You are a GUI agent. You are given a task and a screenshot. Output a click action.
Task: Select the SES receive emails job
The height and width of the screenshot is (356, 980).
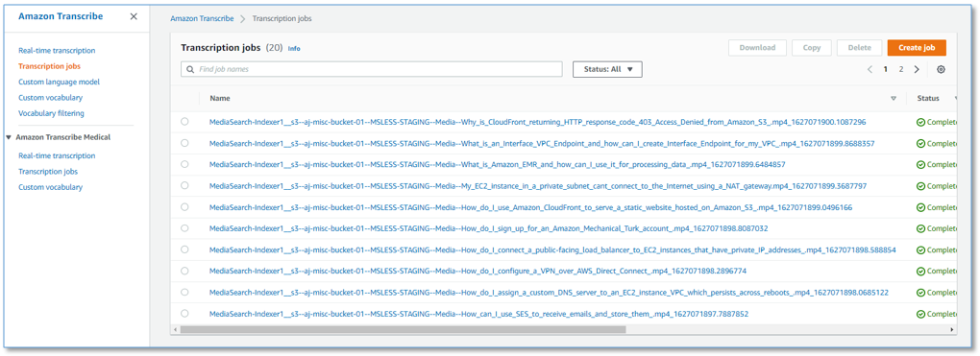[184, 313]
